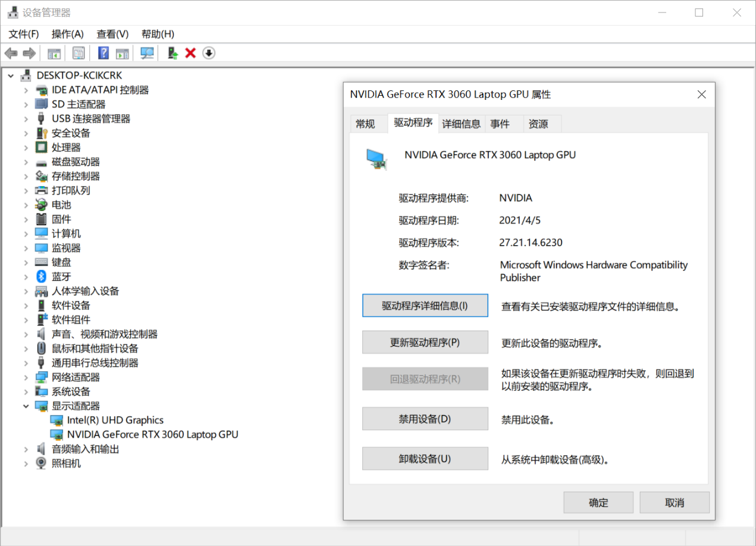Image resolution: width=756 pixels, height=546 pixels.
Task: Click the green-arrow update driver toolbar icon
Action: (x=173, y=54)
